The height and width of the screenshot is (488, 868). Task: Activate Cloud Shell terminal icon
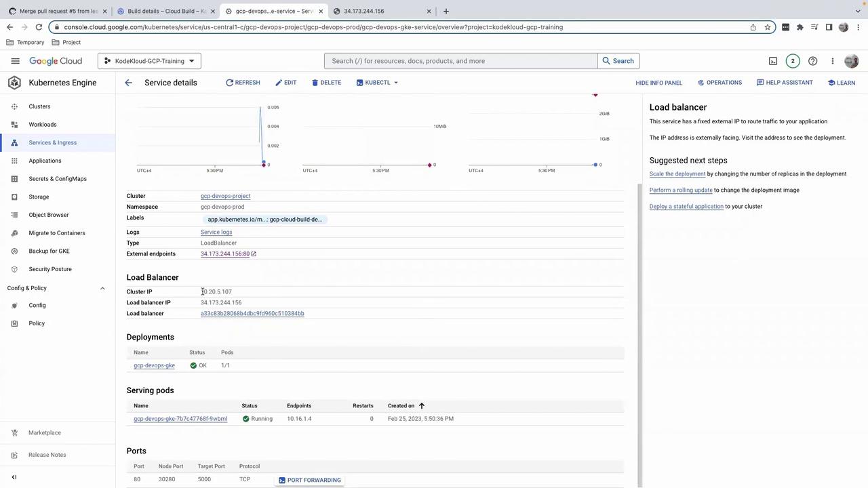(x=773, y=61)
